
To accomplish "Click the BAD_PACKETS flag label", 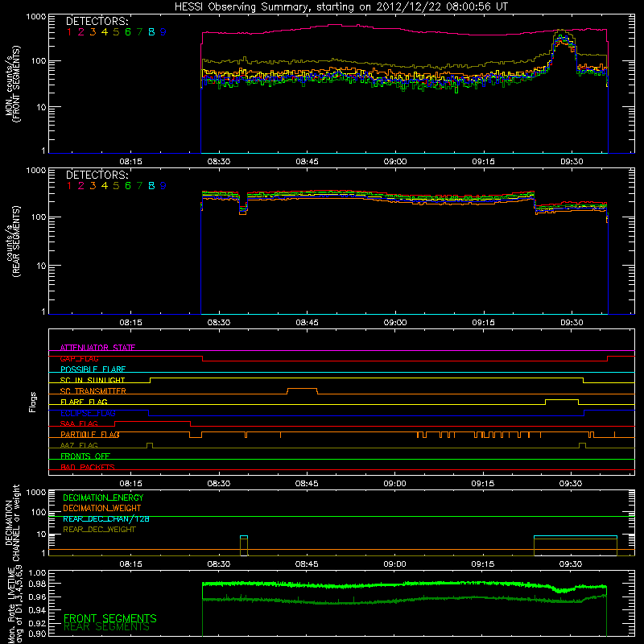I will (x=88, y=467).
